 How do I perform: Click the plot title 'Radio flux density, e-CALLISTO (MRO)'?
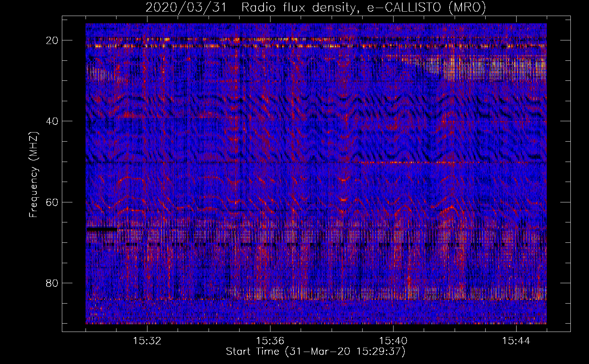[363, 7]
